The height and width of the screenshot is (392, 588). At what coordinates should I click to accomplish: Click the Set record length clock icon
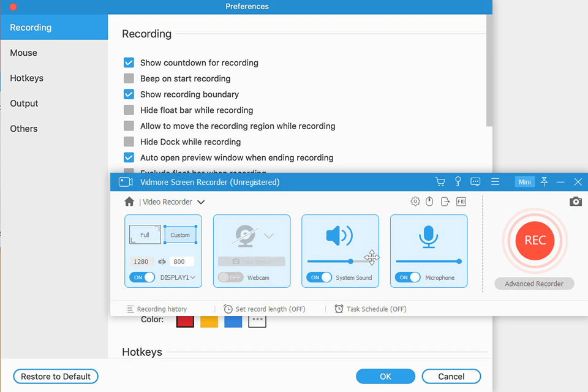(x=228, y=309)
